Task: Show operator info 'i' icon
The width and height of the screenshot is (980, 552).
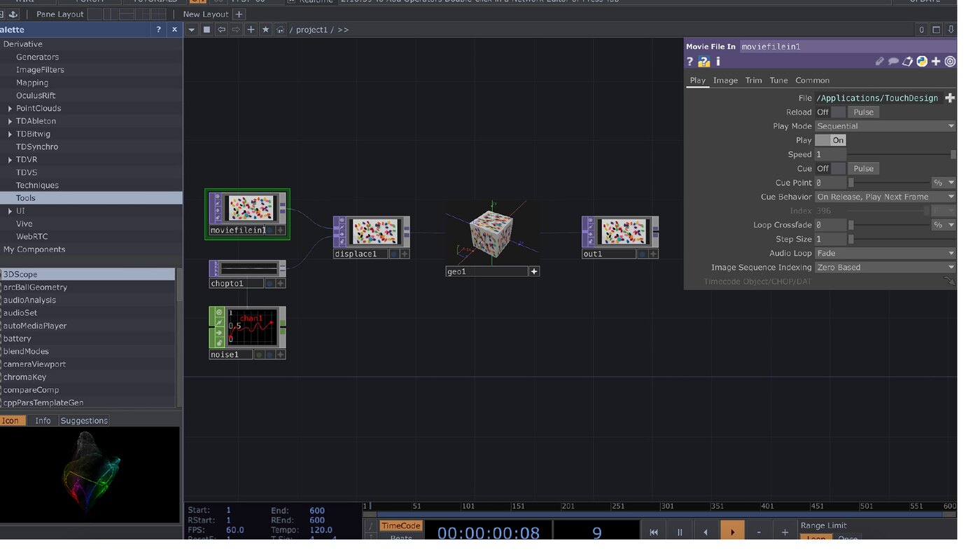Action: click(717, 62)
